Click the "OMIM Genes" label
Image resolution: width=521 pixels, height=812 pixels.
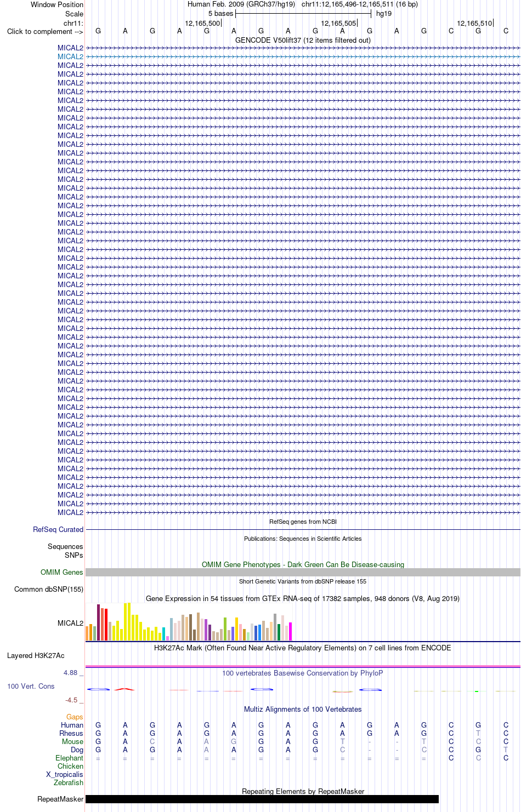click(x=62, y=572)
